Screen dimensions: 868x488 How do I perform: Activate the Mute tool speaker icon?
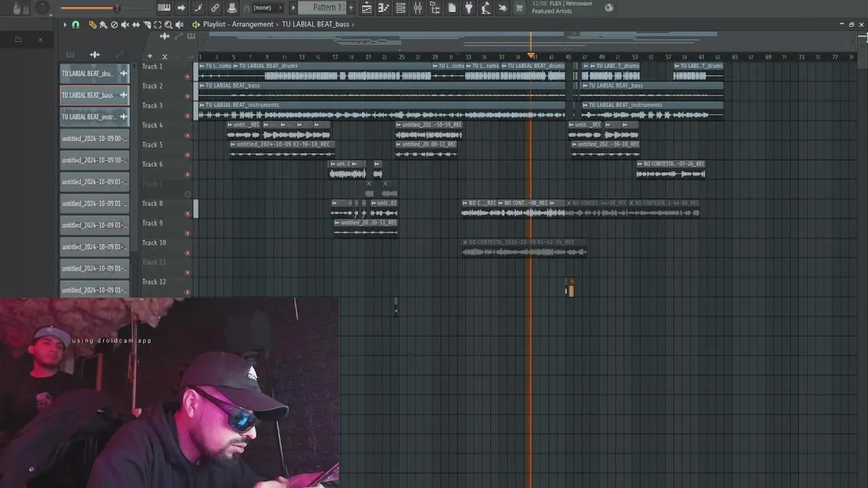[125, 24]
